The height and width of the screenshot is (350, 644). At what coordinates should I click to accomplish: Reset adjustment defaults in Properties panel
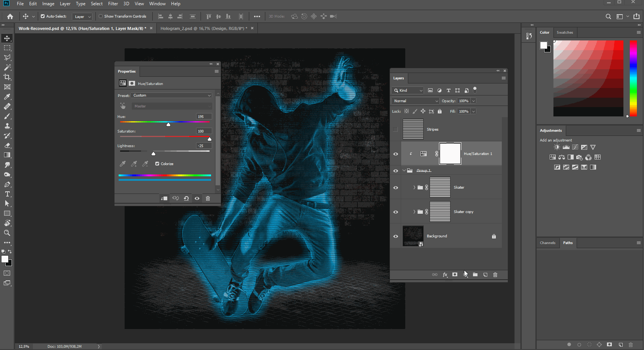click(x=186, y=198)
